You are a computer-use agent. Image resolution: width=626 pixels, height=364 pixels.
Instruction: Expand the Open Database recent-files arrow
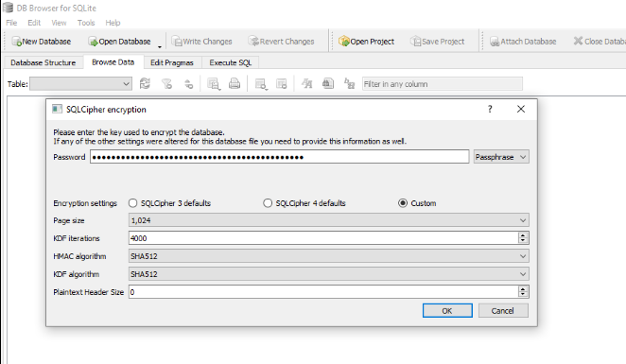click(159, 46)
